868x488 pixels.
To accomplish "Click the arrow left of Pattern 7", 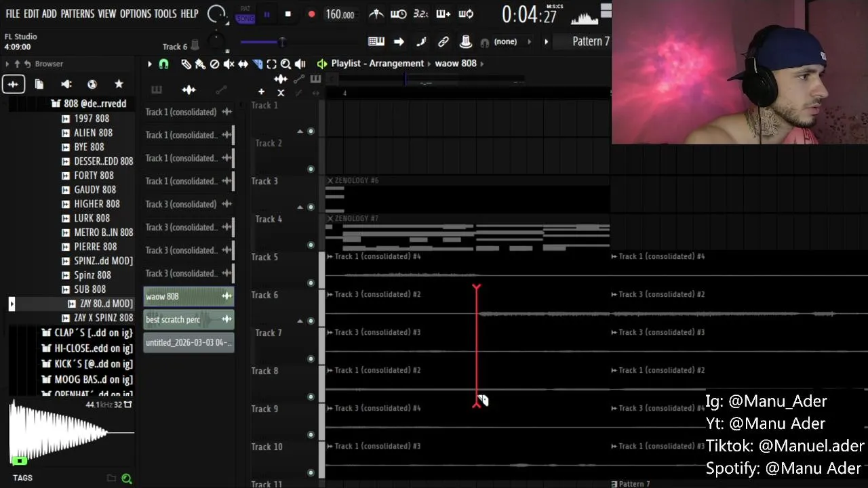I will [546, 42].
